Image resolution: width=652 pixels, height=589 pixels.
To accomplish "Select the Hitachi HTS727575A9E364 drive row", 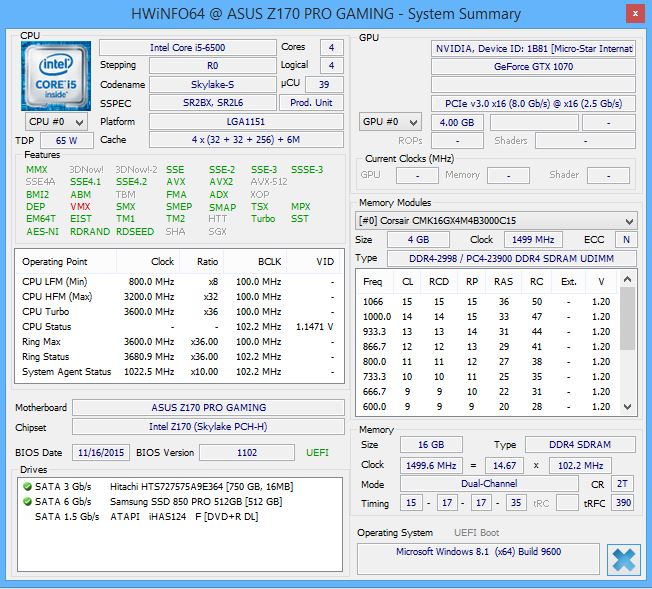I will (180, 486).
